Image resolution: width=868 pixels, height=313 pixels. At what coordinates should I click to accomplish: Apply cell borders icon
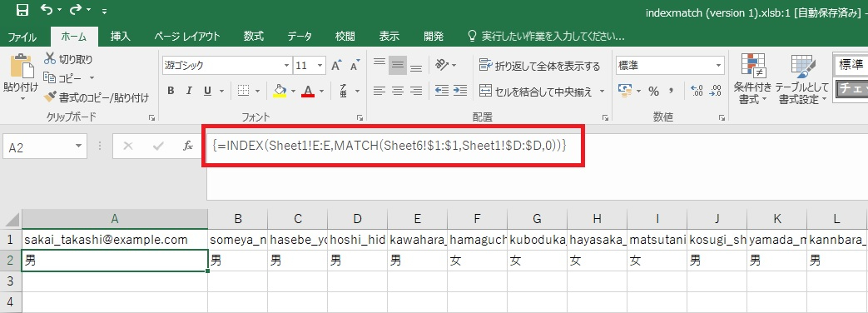pos(242,90)
